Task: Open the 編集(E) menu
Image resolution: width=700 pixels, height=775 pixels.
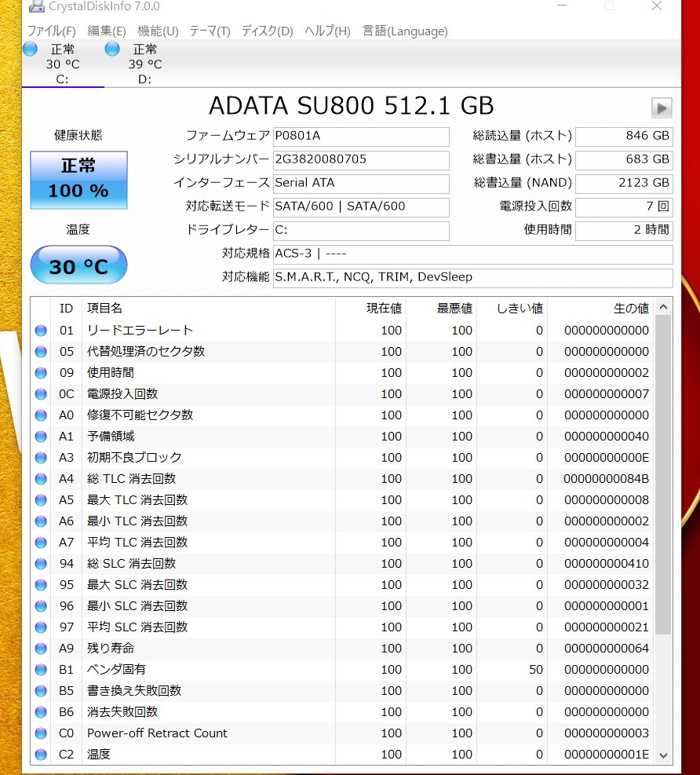Action: (106, 31)
